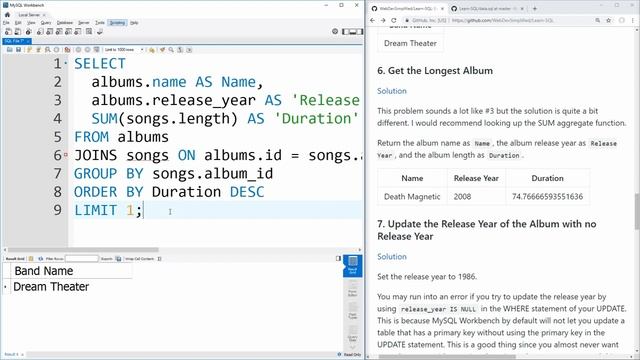
Task: Place cursor after LIMIT 1; on line 9
Action: tap(144, 211)
